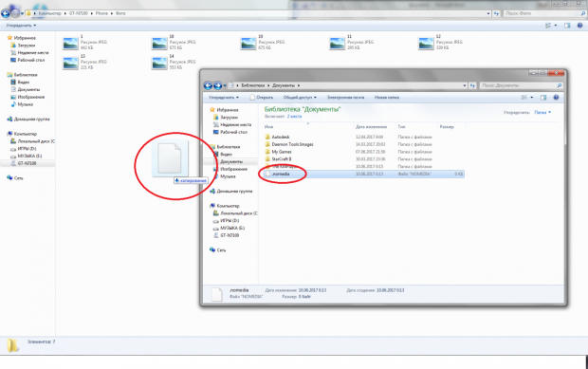Sort by the Дата изменения column header
The image size is (588, 369).
pyautogui.click(x=371, y=127)
